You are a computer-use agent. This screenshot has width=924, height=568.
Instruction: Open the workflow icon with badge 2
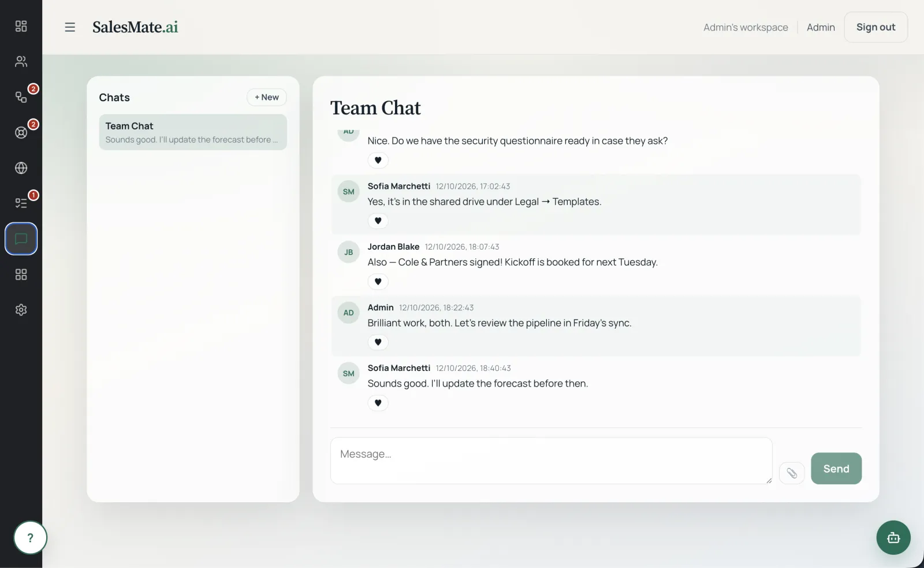[21, 96]
